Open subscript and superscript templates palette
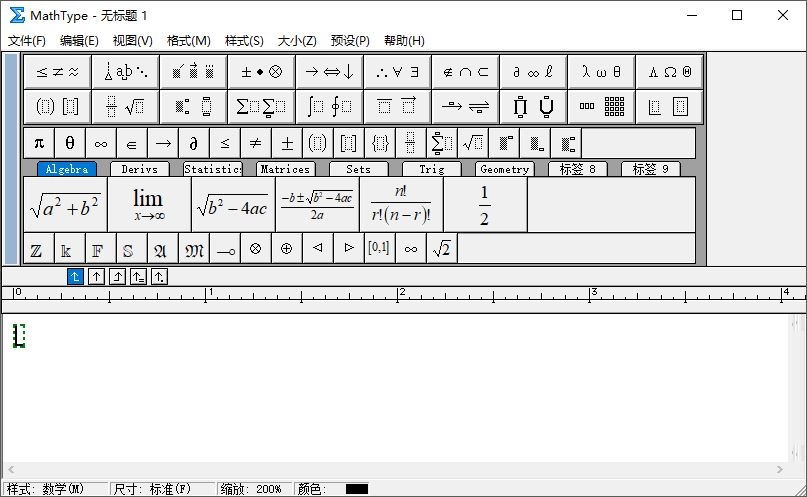The width and height of the screenshot is (807, 497). click(194, 106)
